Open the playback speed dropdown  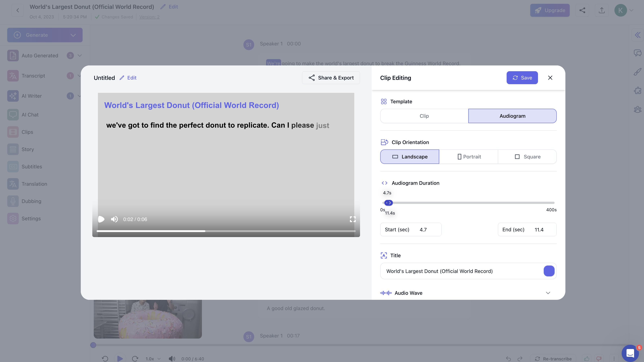pyautogui.click(x=153, y=359)
